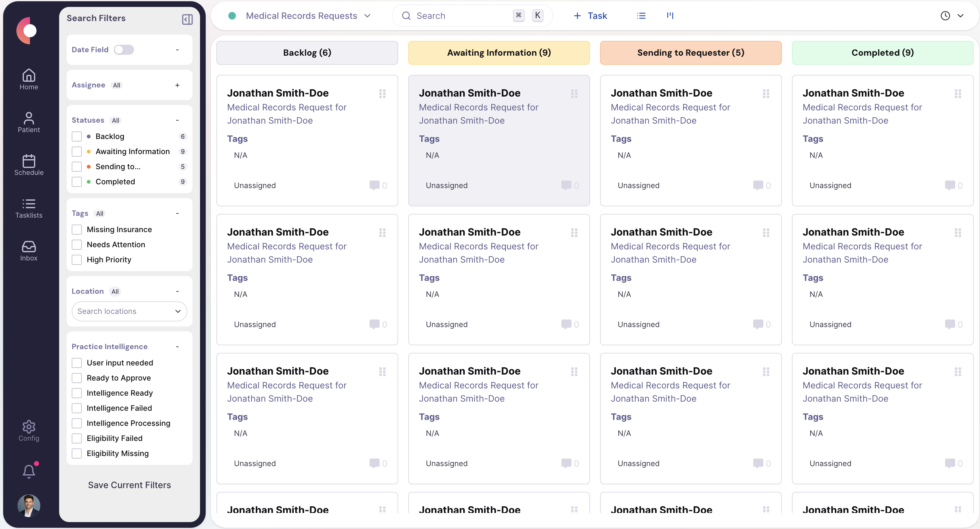Select the High Priority tag checkbox
The height and width of the screenshot is (529, 980).
pyautogui.click(x=76, y=259)
